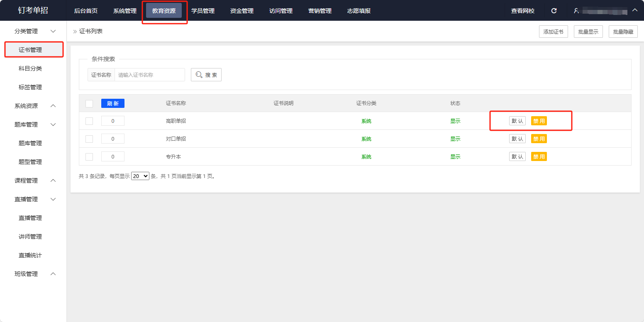Open the 学员管理 top menu
Screen dimensions: 644x322
coord(203,11)
